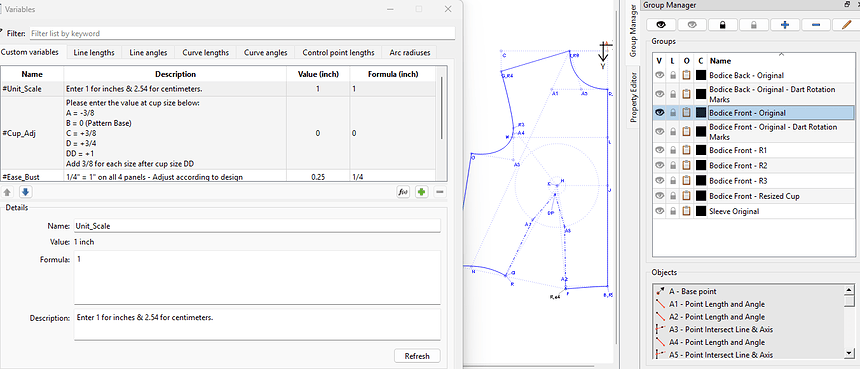The height and width of the screenshot is (369, 860).
Task: Click the Refresh button
Action: 417,356
